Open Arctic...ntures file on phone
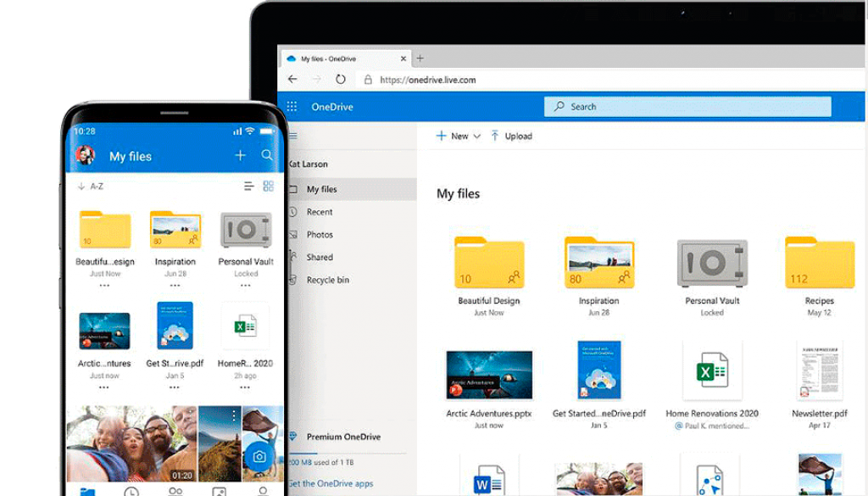Viewport: 868px width, 496px height. 104,331
